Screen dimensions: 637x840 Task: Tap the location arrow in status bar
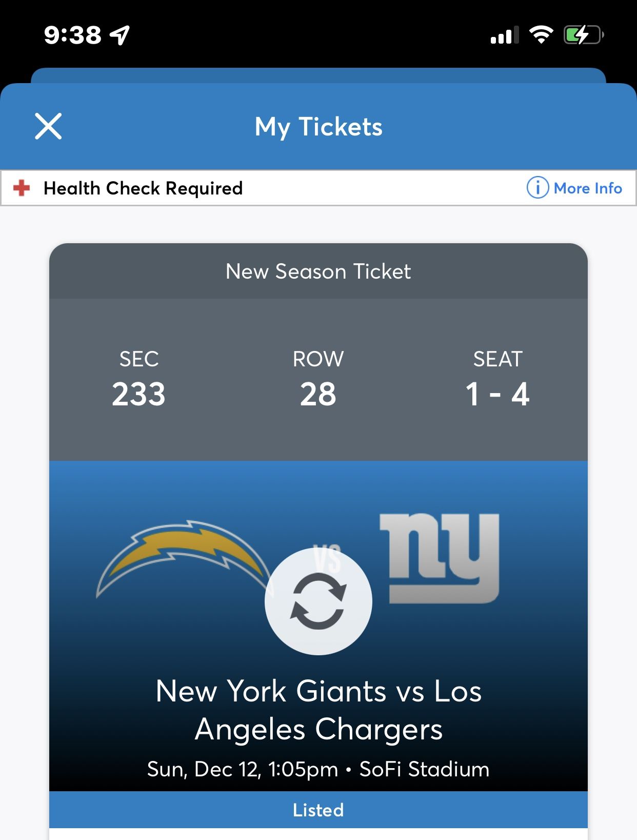pos(120,35)
